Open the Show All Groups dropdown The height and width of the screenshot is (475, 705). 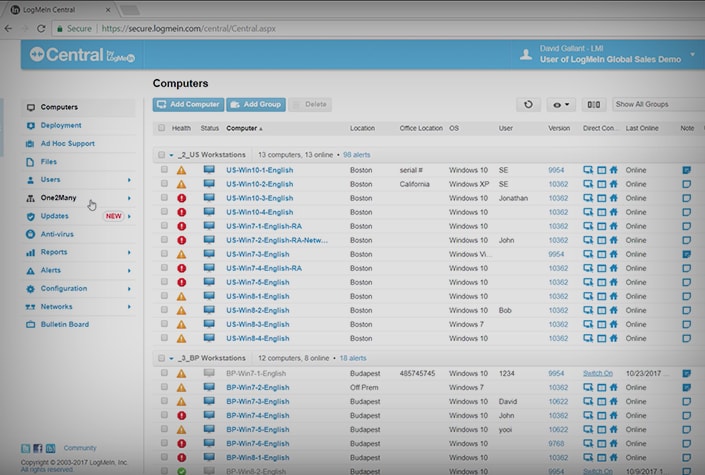657,104
